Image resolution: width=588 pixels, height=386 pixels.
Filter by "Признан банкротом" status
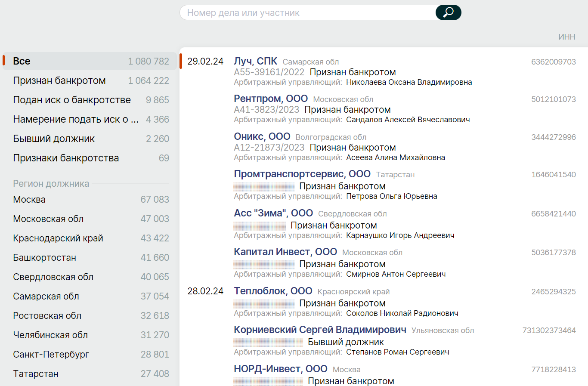point(59,80)
